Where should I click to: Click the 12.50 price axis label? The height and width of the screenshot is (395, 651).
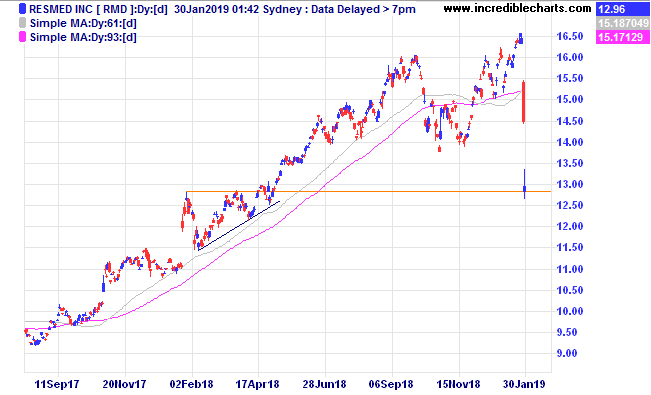(x=570, y=205)
